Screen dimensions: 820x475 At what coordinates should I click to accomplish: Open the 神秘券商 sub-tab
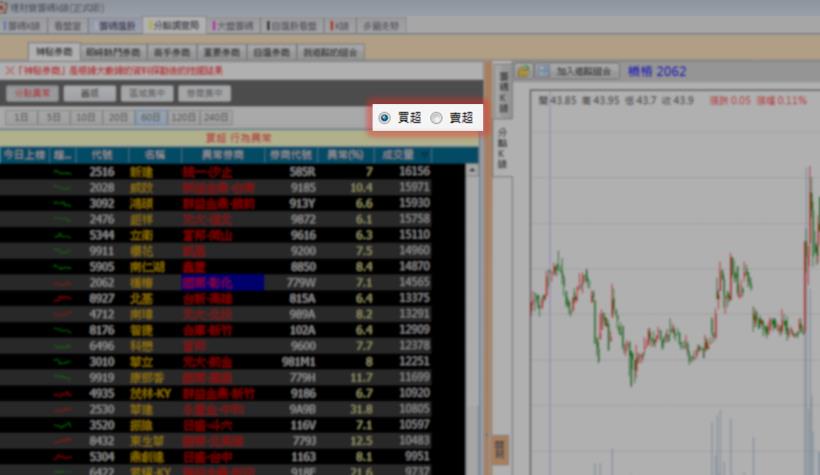tap(54, 52)
